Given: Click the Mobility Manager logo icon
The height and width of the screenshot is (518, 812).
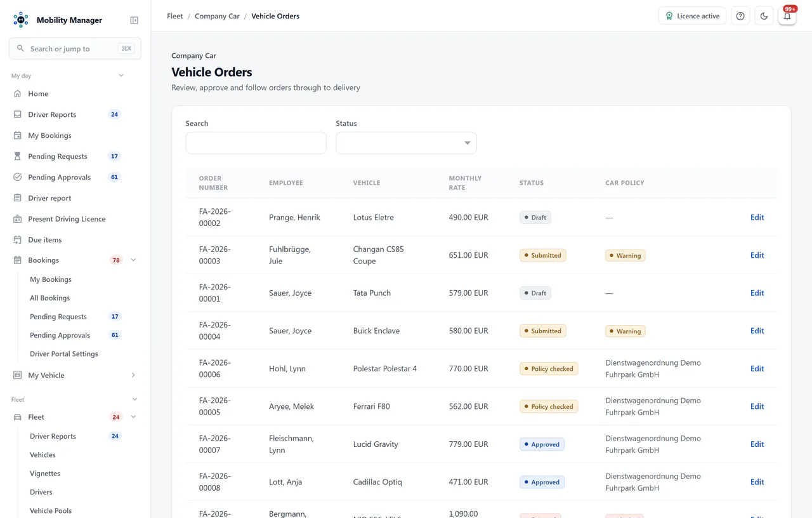Looking at the screenshot, I should 21,20.
